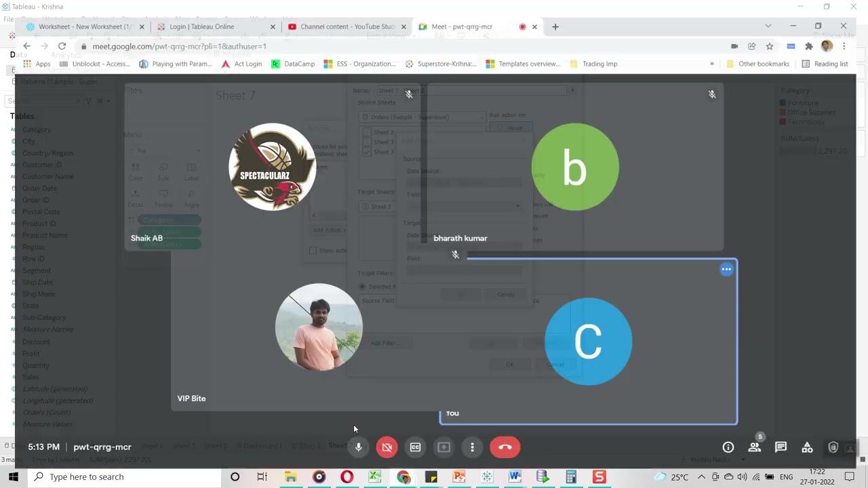Screen dimensions: 868x488
Task: Open the Reading list panel
Action: tap(825, 64)
